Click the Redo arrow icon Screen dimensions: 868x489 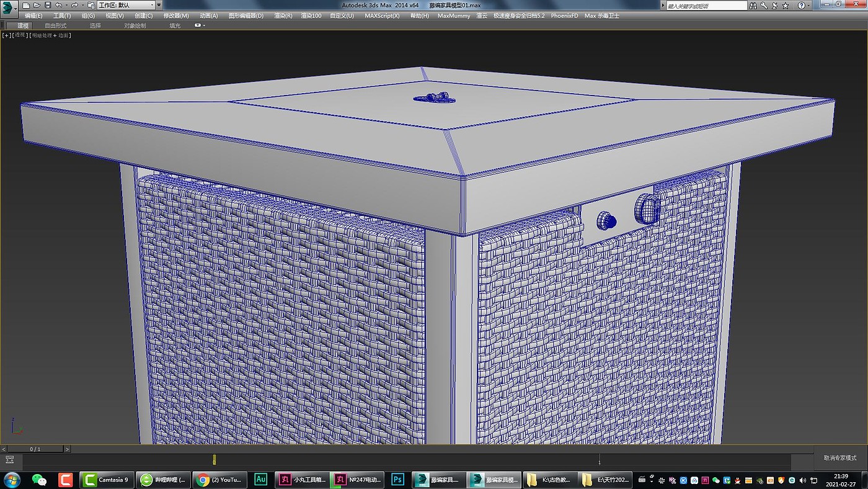pyautogui.click(x=74, y=6)
